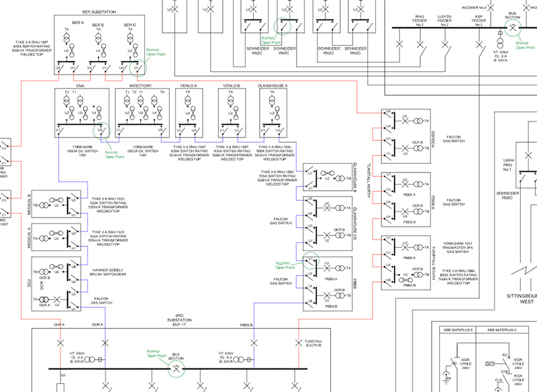Select the PBBS B incoming breaker symbol
Screen dimensions: 537x392
click(254, 343)
